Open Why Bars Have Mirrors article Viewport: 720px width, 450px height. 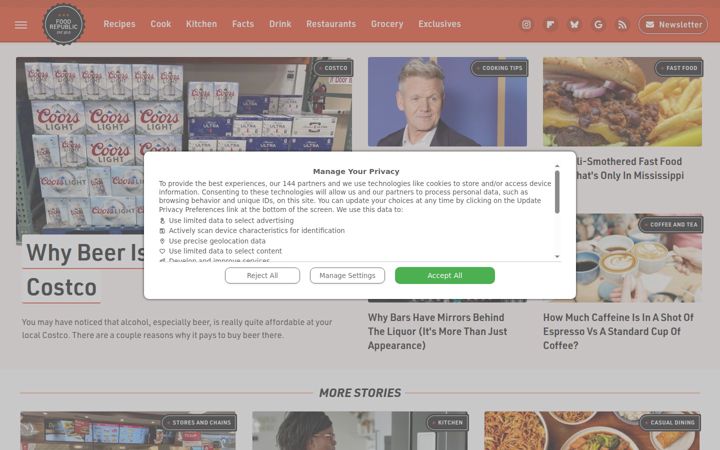coord(437,331)
